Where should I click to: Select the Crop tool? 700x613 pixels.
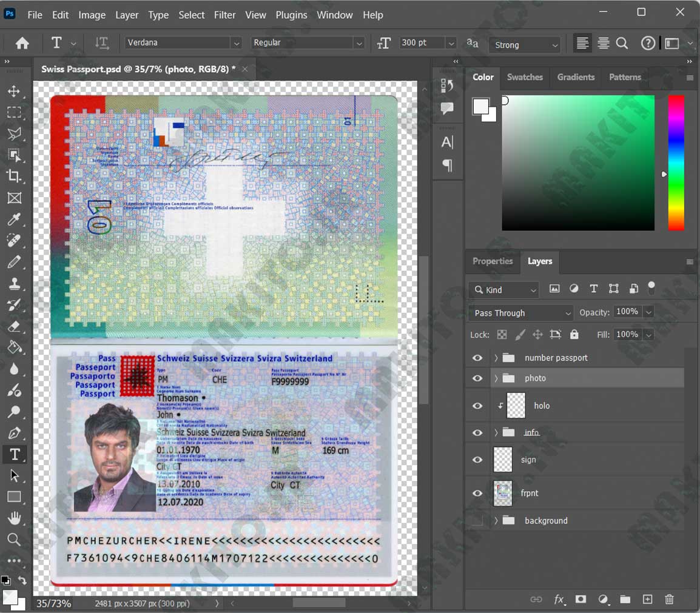pos(14,176)
